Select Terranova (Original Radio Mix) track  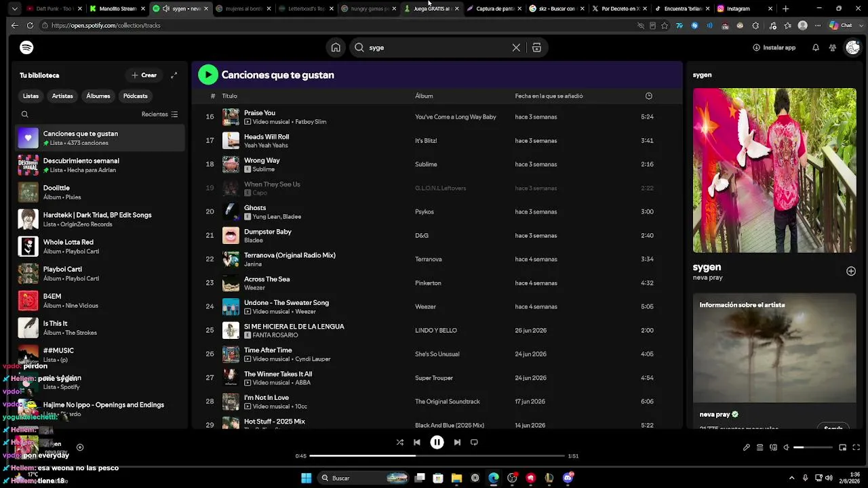point(290,256)
